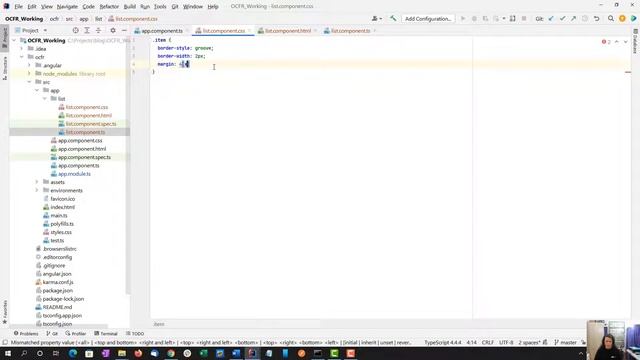This screenshot has height=360, width=640.
Task: Switch to list.component.html editor tab
Action: 288,31
